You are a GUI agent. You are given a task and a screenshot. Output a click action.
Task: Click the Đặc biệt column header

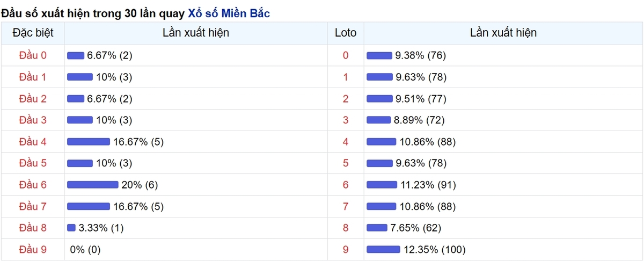click(x=33, y=33)
